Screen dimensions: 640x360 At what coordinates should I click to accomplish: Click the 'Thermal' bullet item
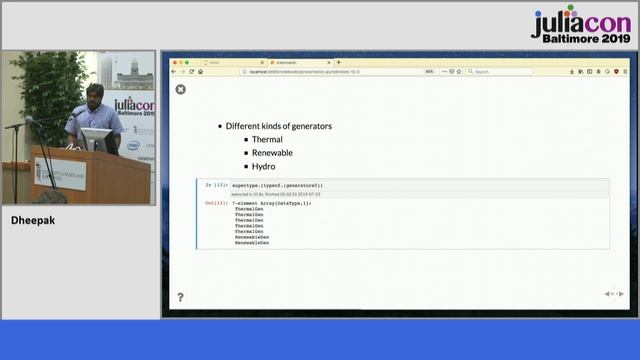click(x=267, y=140)
